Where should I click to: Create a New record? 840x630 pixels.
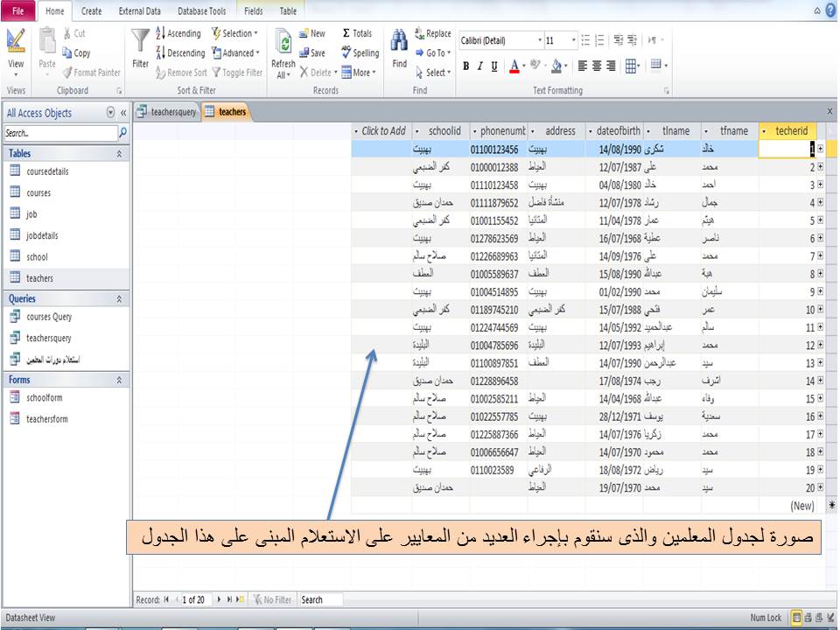(311, 33)
